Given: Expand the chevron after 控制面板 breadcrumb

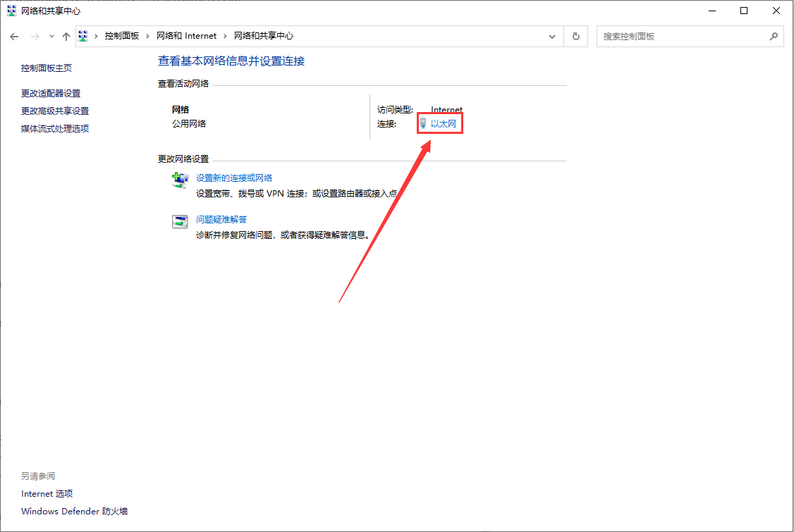Looking at the screenshot, I should point(148,36).
